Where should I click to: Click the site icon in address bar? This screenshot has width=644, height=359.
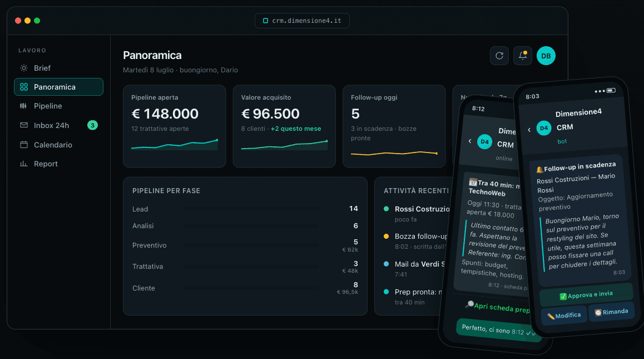coord(265,21)
